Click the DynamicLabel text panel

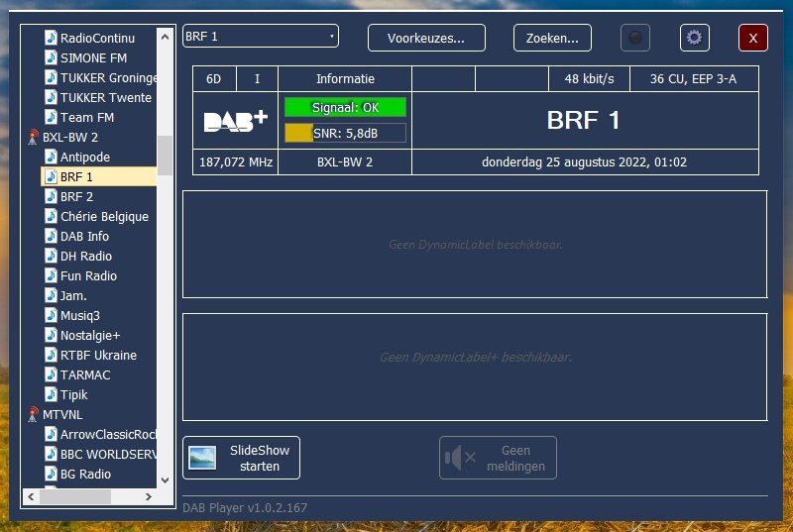[x=475, y=245]
